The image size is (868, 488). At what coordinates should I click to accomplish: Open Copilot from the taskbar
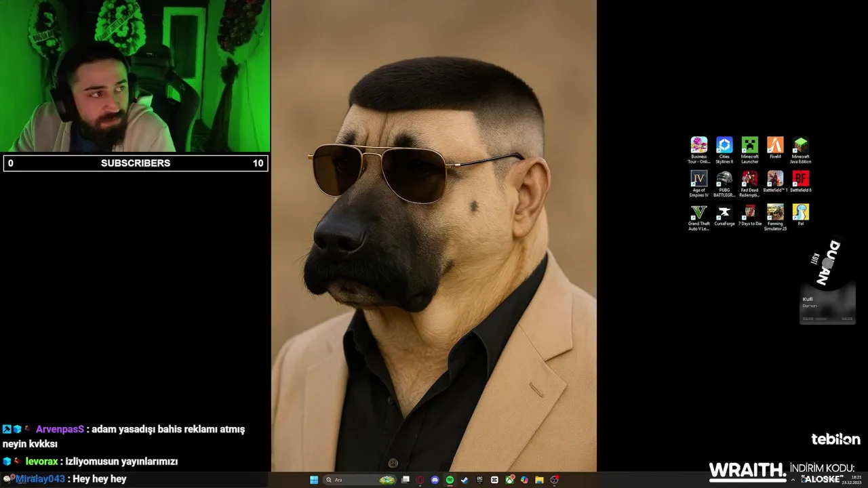click(x=524, y=480)
